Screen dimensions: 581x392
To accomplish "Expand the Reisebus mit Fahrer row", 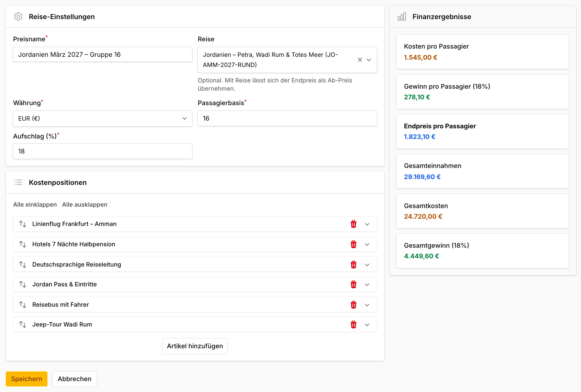I will (x=367, y=305).
